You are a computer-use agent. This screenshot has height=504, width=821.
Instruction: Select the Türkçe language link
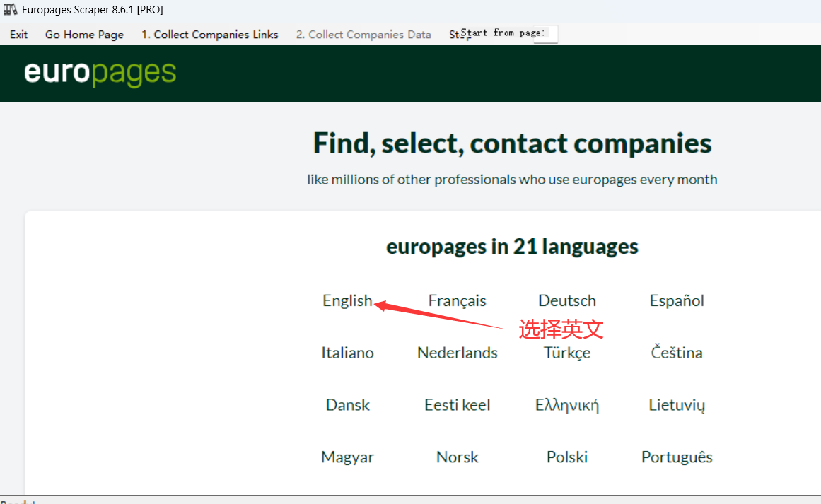click(566, 353)
